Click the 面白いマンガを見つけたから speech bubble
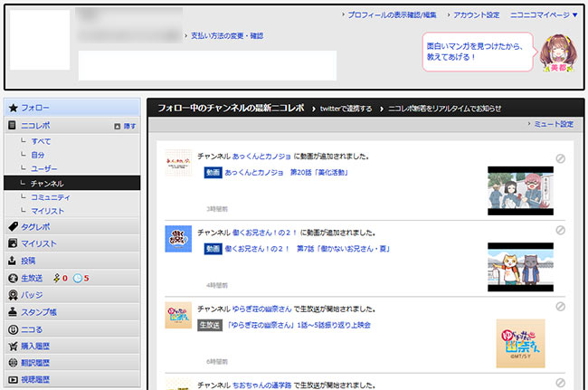 coord(478,52)
